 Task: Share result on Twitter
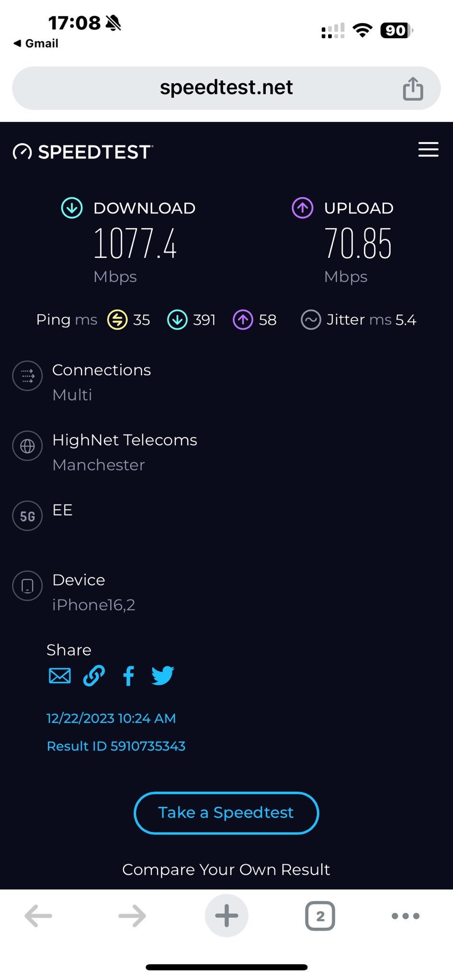[x=163, y=676]
